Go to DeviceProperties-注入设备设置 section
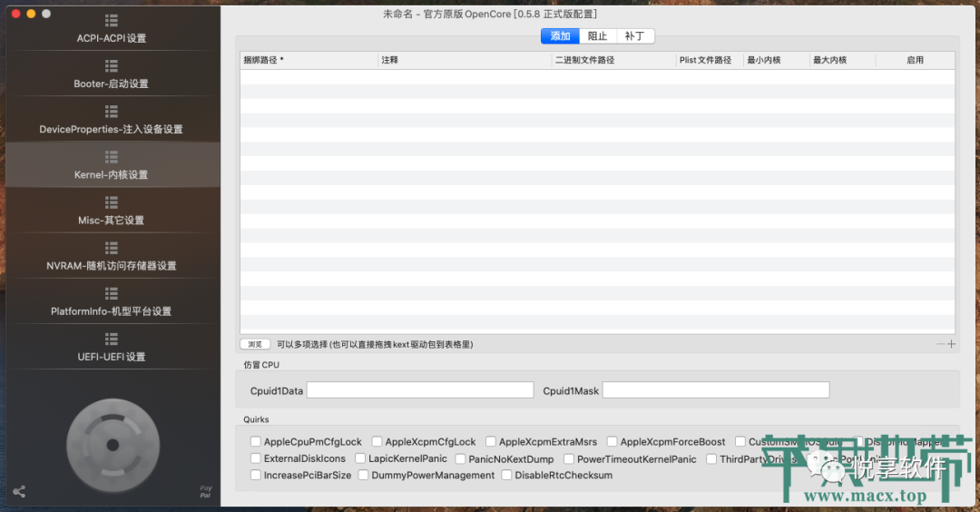This screenshot has height=512, width=980. (x=112, y=120)
